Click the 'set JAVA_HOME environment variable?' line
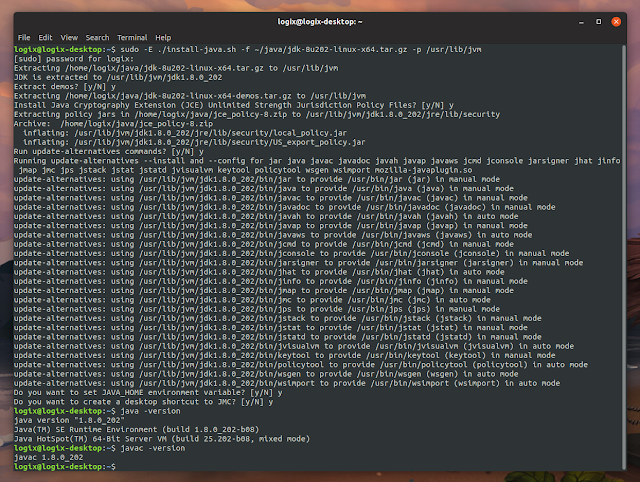The width and height of the screenshot is (640, 482). (x=148, y=393)
